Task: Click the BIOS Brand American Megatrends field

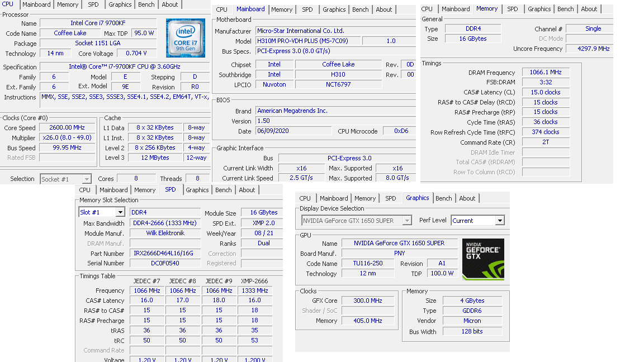Action: click(335, 111)
